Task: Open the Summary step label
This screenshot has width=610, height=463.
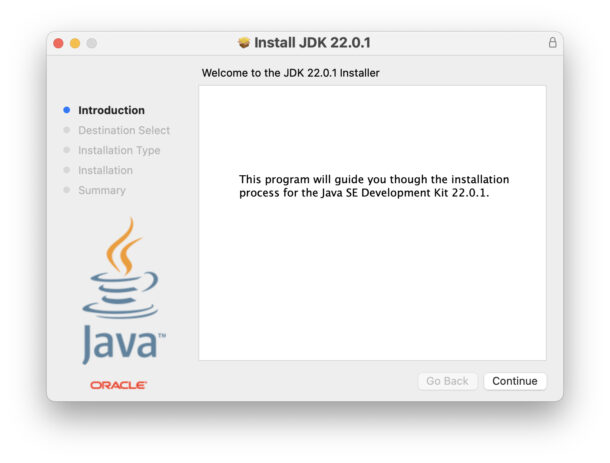Action: (102, 190)
